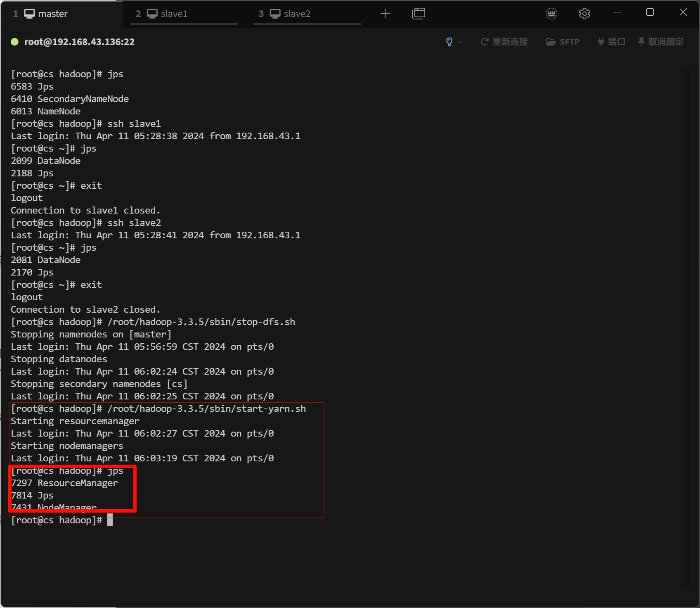Open the 端口 port forwarding option

click(612, 42)
